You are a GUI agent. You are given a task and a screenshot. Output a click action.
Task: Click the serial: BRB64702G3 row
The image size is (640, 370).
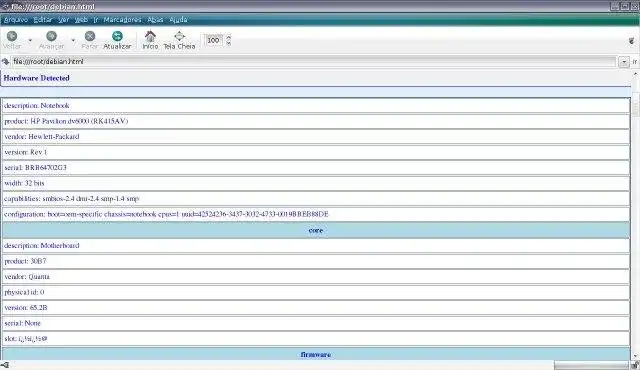pos(316,168)
